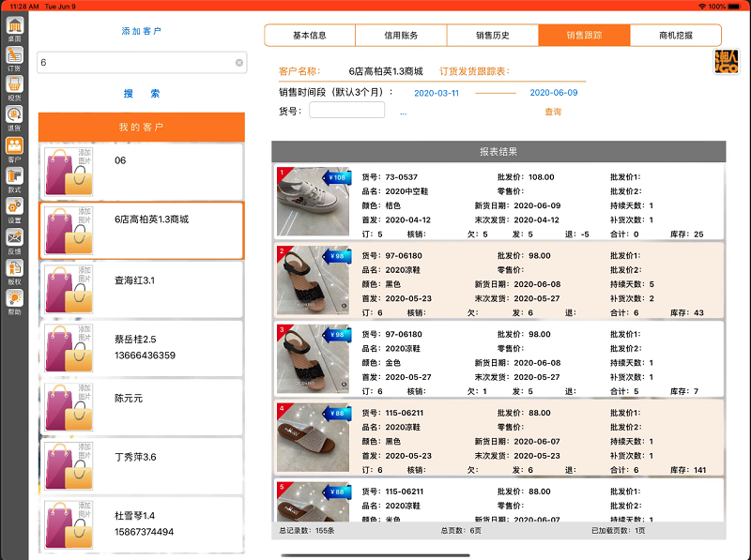
Task: Select customer 查海红3.1
Action: click(x=142, y=289)
